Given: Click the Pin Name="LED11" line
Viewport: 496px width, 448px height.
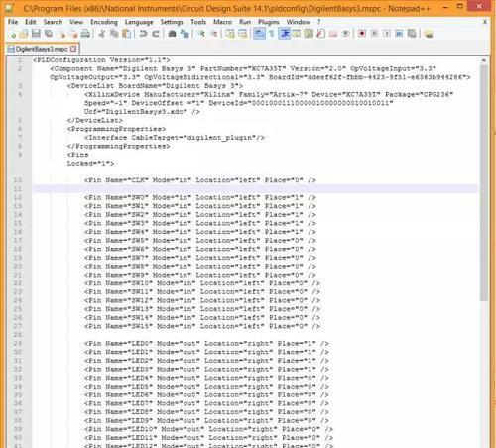Looking at the screenshot, I should click(x=208, y=438).
